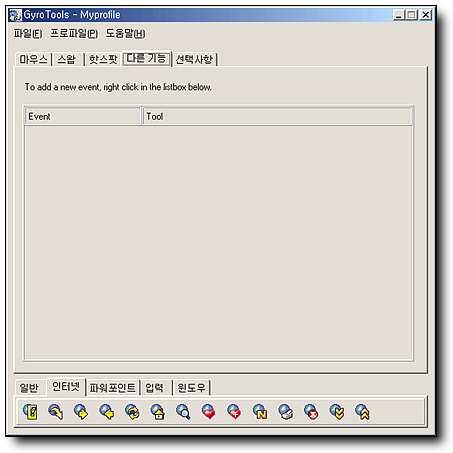
Task: Click the globe with magnifier search icon
Action: point(183,412)
